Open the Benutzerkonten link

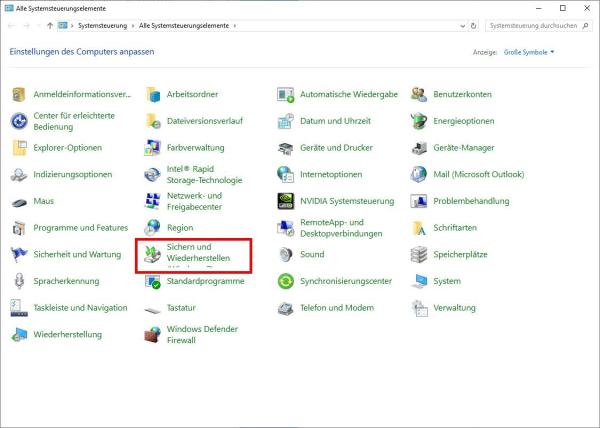pos(462,94)
